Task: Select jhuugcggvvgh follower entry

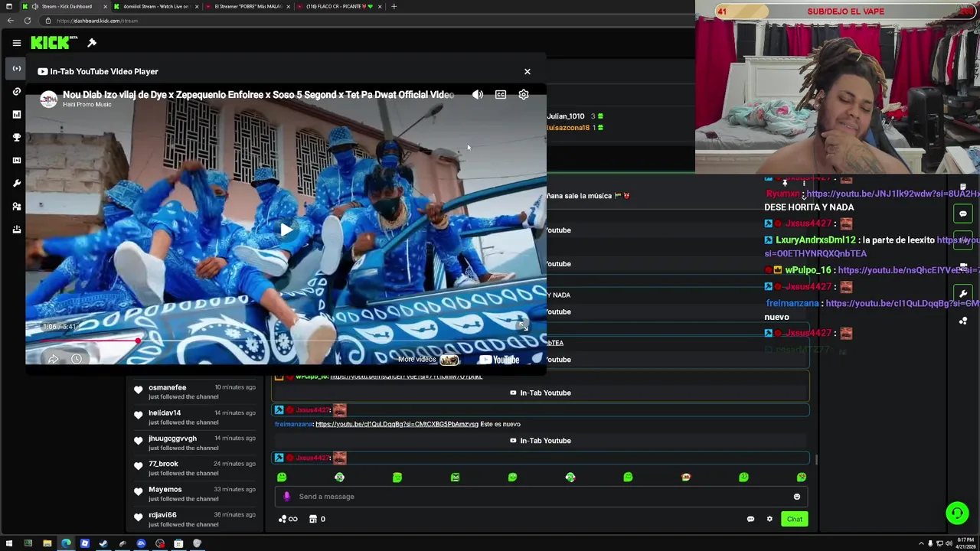Action: (194, 442)
